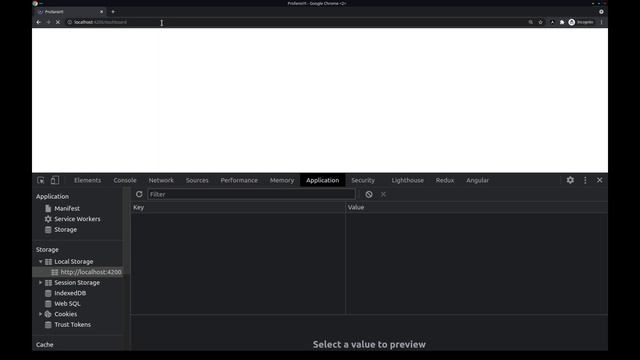Select http://localhost:4200 under Local Storage
The width and height of the screenshot is (640, 360).
pyautogui.click(x=91, y=272)
